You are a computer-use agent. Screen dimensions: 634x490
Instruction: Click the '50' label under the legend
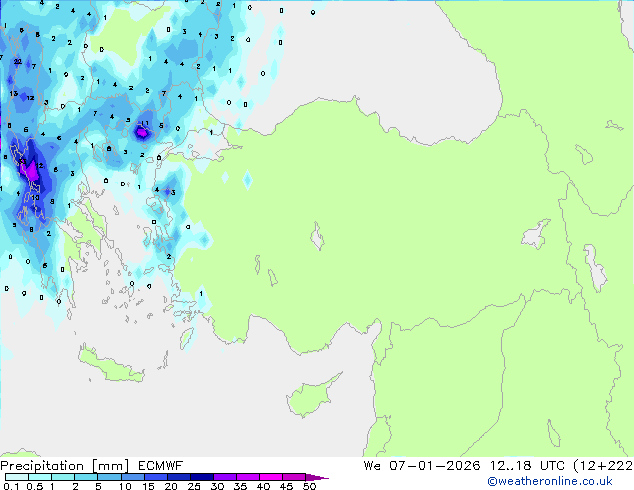309,486
